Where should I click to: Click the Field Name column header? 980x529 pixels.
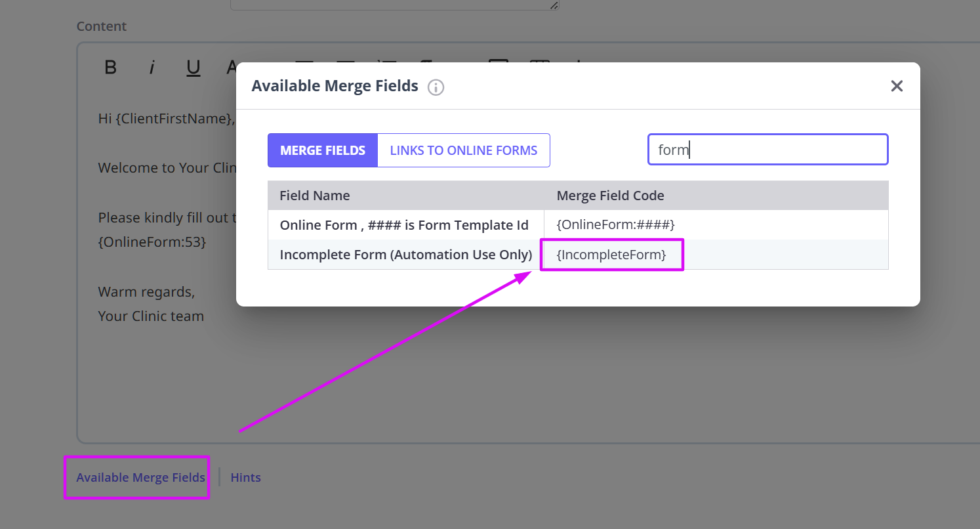[x=316, y=195]
